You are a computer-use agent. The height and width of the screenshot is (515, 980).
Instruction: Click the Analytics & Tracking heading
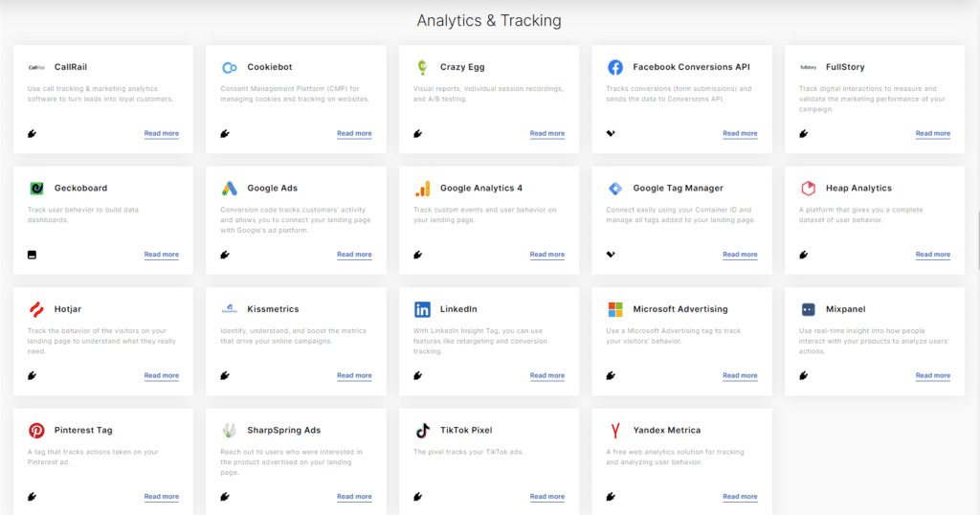(x=489, y=21)
